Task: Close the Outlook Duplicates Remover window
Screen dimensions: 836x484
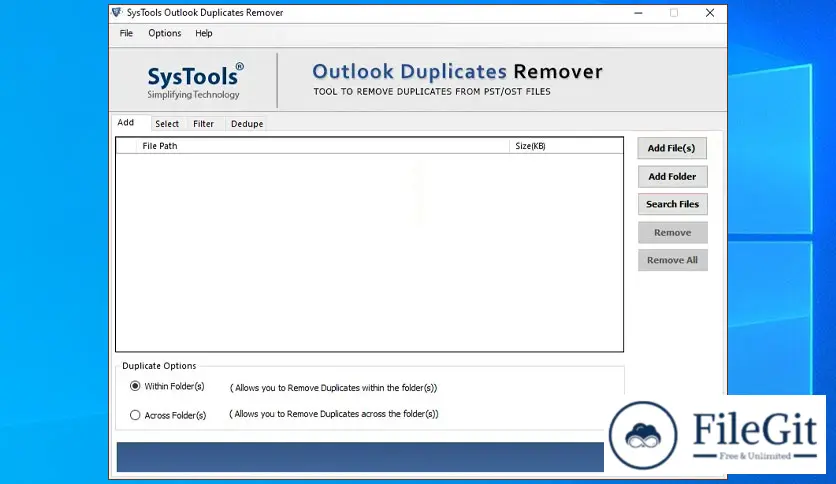Action: click(710, 13)
